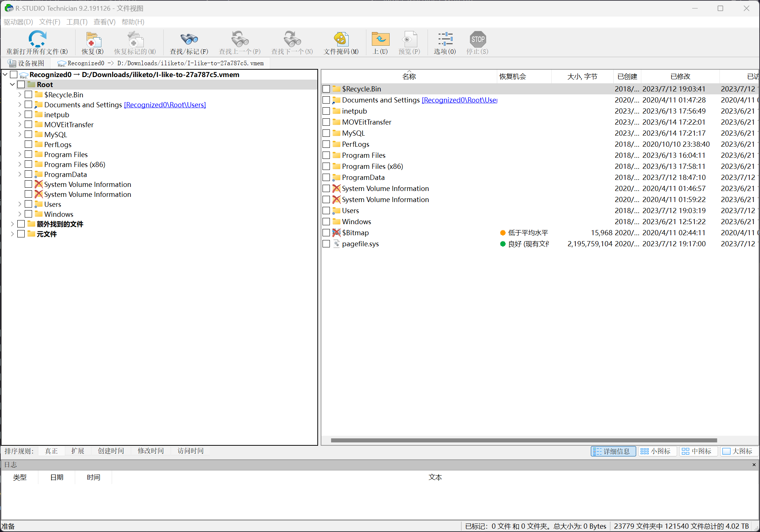This screenshot has height=532, width=760.
Task: Follow Recognized0\Root\Users link in file list
Action: pyautogui.click(x=459, y=100)
